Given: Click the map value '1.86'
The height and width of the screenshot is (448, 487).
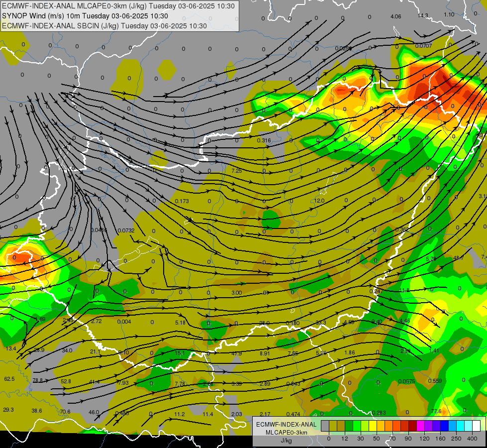Looking at the screenshot, I should coord(350,352).
